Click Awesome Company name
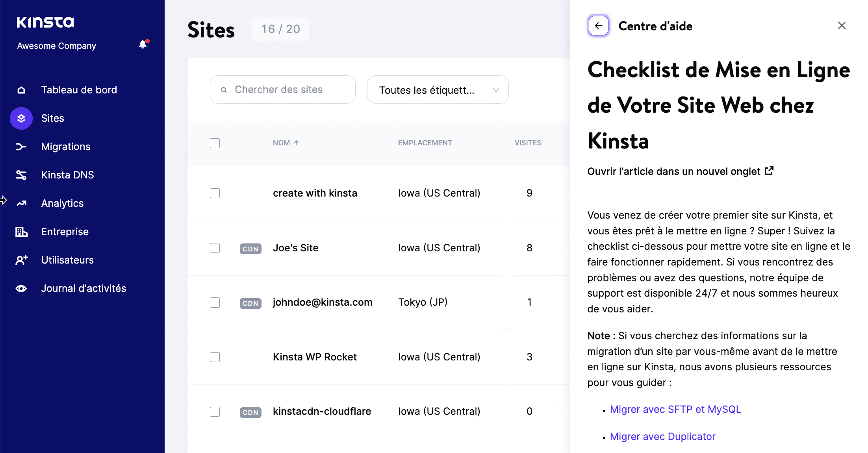Screen dimensions: 868x453 57,46
